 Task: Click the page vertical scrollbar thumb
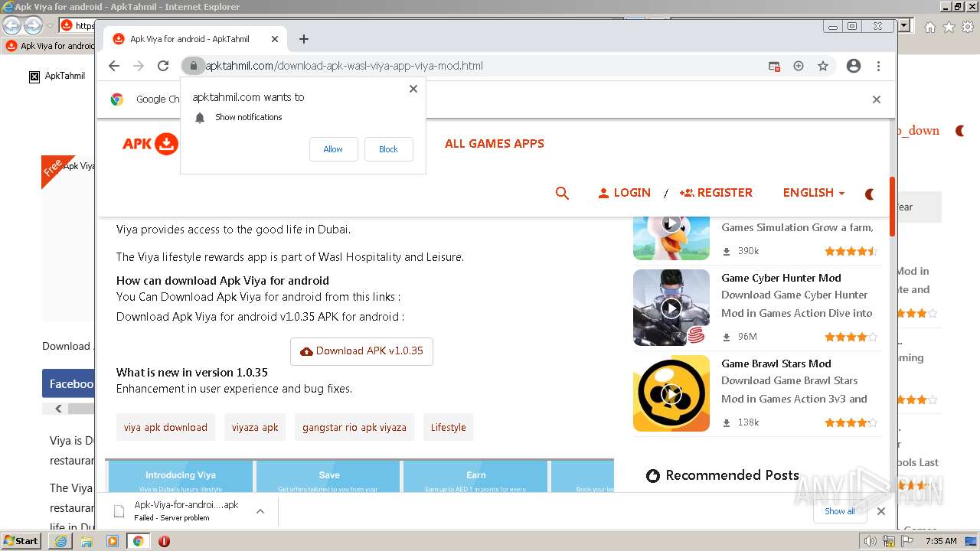[892, 206]
